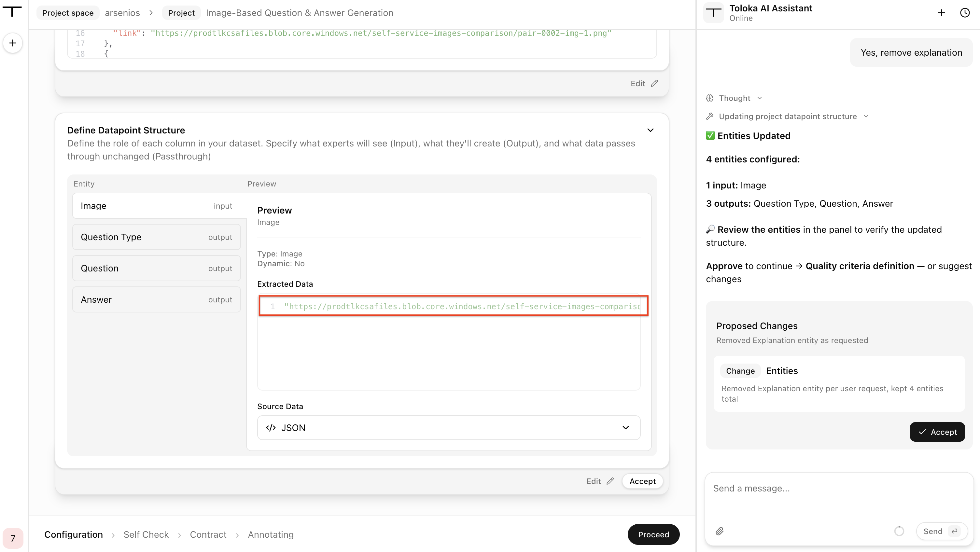980x552 pixels.
Task: Click the Toloka logo icon top-left
Action: 12,11
